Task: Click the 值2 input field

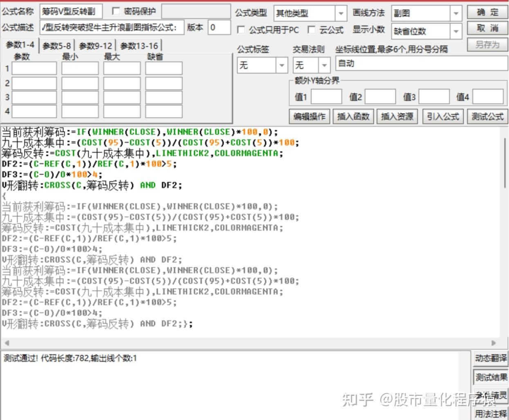Action: 380,97
